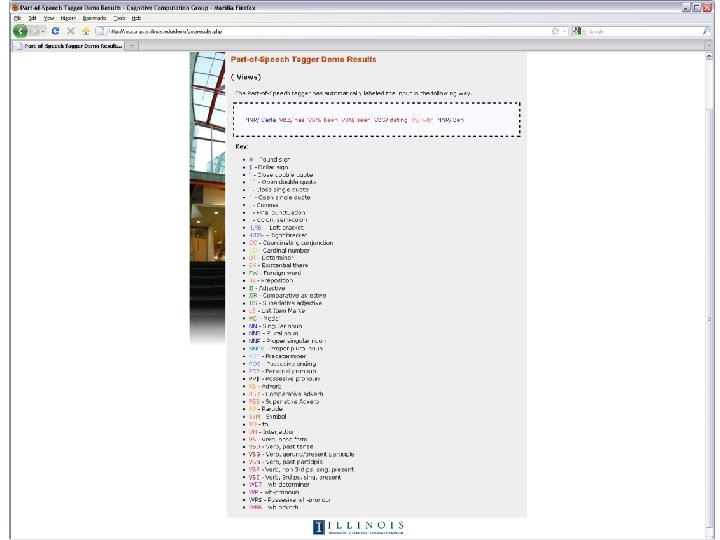
Task: Click the page icon beside the URL
Action: click(x=100, y=31)
